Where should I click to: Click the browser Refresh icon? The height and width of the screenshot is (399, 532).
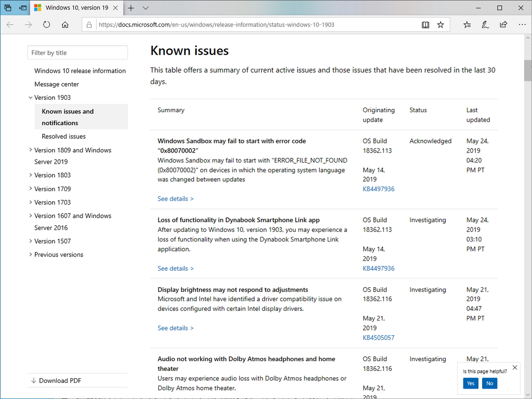(47, 24)
